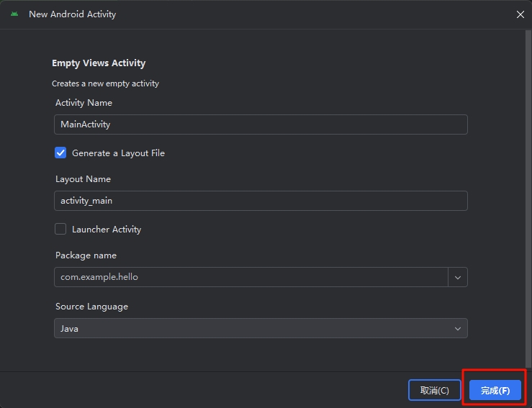Image resolution: width=532 pixels, height=408 pixels.
Task: Click the vertical scrollbar on the dialog's right edge
Action: click(528, 199)
